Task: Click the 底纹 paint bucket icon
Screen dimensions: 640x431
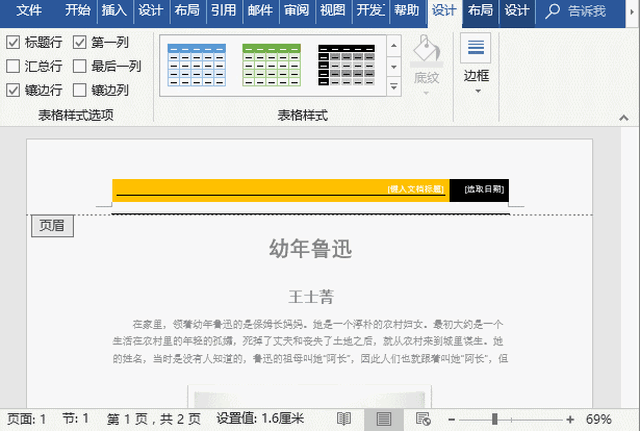Action: click(x=426, y=50)
